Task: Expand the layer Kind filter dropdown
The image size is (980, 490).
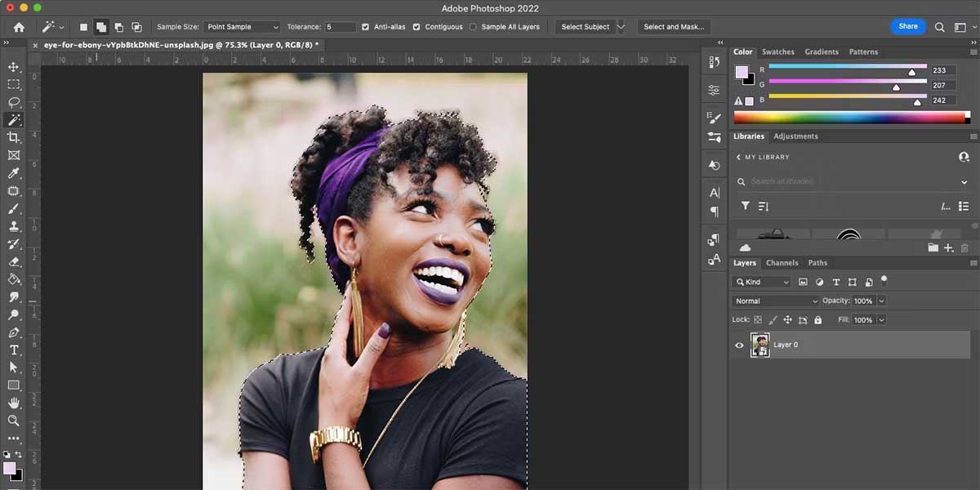Action: coord(762,282)
